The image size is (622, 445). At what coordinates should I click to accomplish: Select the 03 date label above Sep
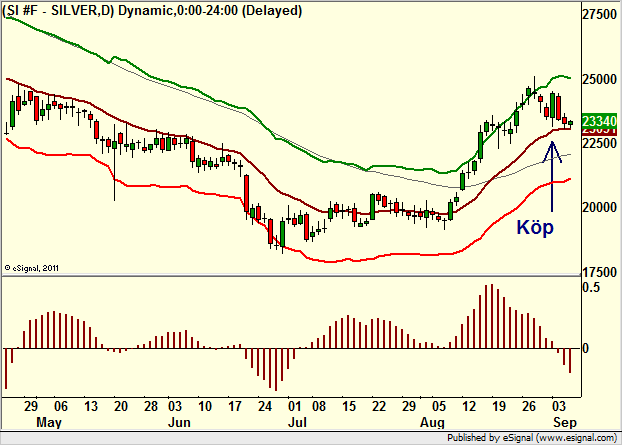(559, 406)
